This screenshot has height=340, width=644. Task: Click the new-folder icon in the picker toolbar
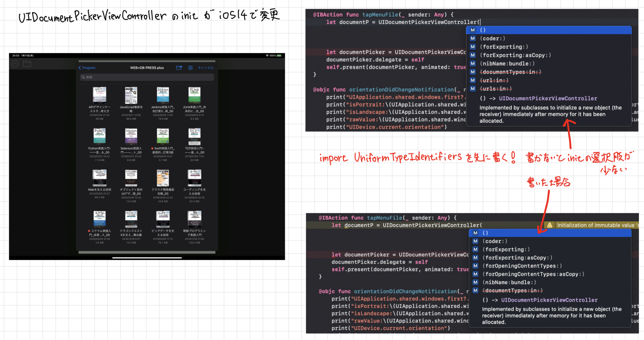pyautogui.click(x=179, y=67)
